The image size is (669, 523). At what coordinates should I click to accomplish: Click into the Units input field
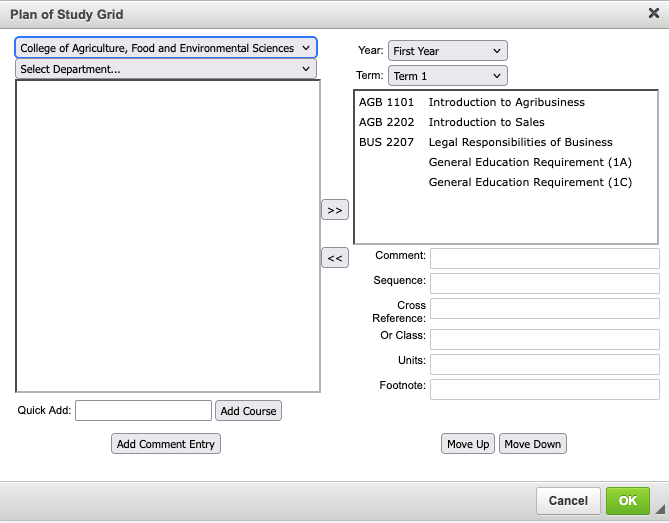pos(544,364)
